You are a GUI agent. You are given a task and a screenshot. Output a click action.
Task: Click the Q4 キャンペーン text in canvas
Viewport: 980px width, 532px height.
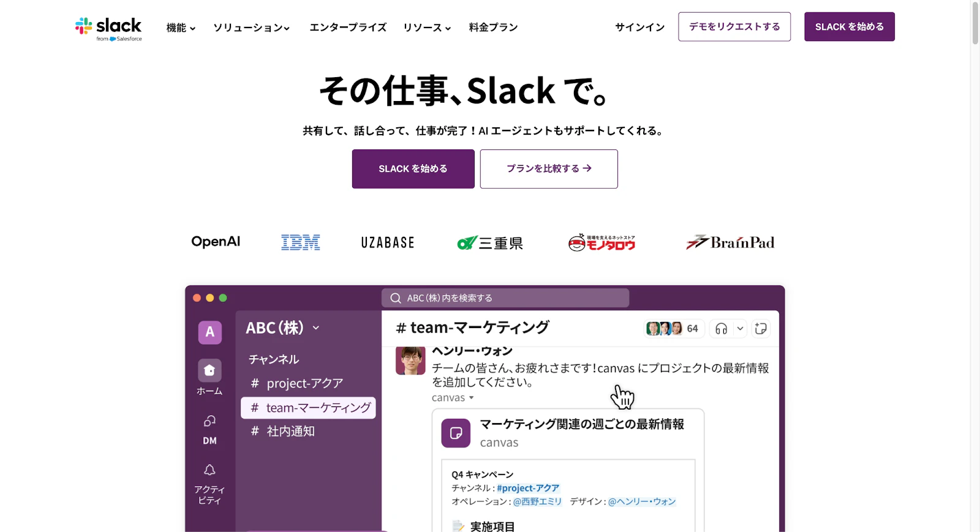(x=483, y=474)
